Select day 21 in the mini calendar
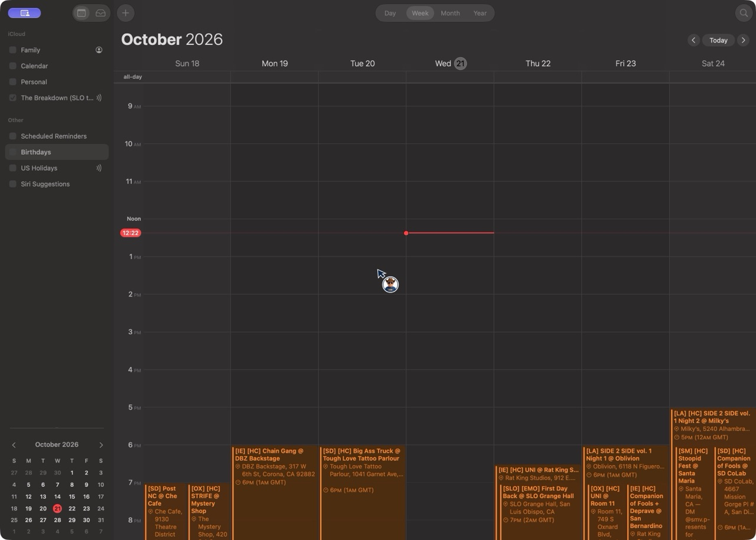 57,509
